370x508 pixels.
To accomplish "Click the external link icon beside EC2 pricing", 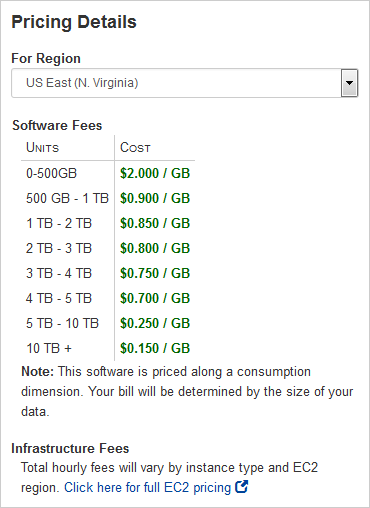I will point(241,487).
